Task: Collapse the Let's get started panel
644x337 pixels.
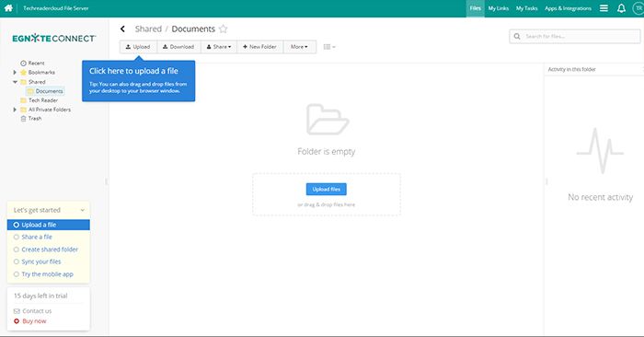Action: click(x=82, y=210)
